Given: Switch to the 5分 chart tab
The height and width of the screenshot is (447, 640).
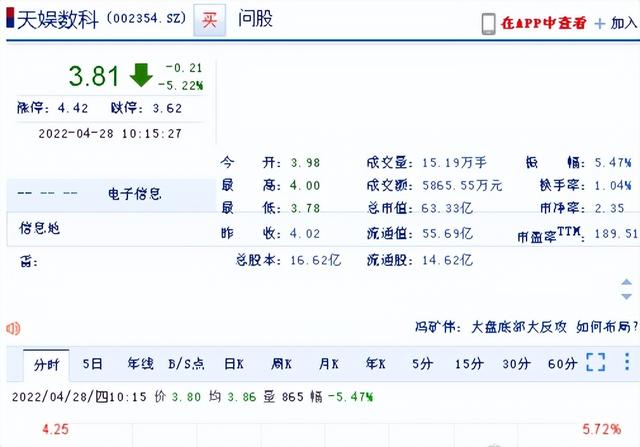Looking at the screenshot, I should pos(422,363).
